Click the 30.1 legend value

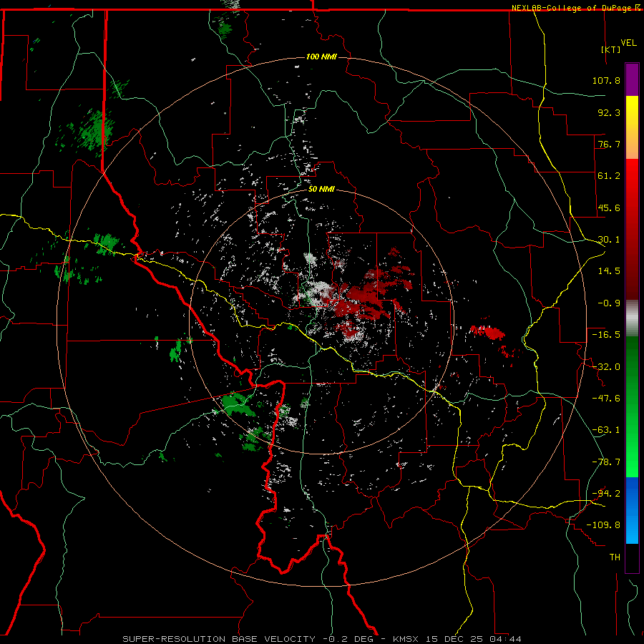(609, 240)
